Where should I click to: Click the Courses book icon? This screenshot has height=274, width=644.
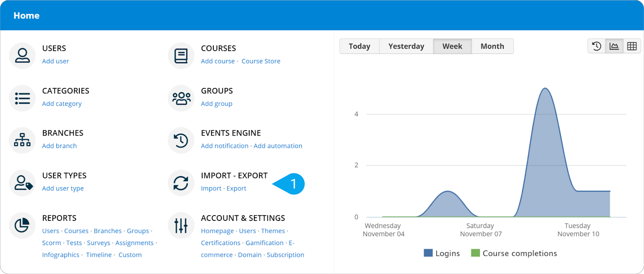pyautogui.click(x=181, y=56)
